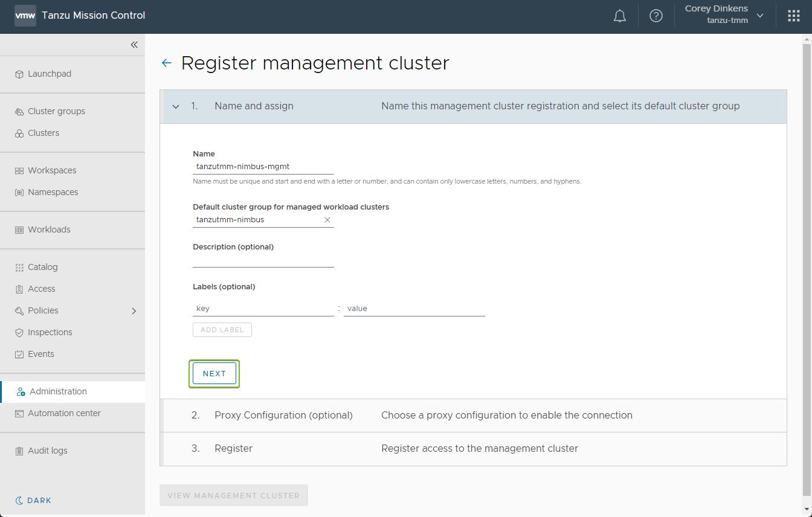Viewport: 812px width, 517px height.
Task: Click the Audit logs clipboard icon
Action: click(x=19, y=451)
